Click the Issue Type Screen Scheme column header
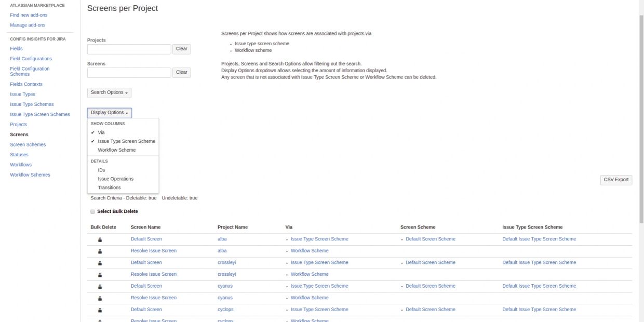 (x=532, y=227)
